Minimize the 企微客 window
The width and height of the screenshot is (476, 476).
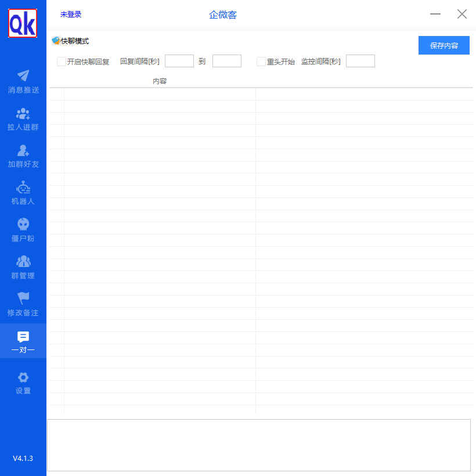coord(435,14)
